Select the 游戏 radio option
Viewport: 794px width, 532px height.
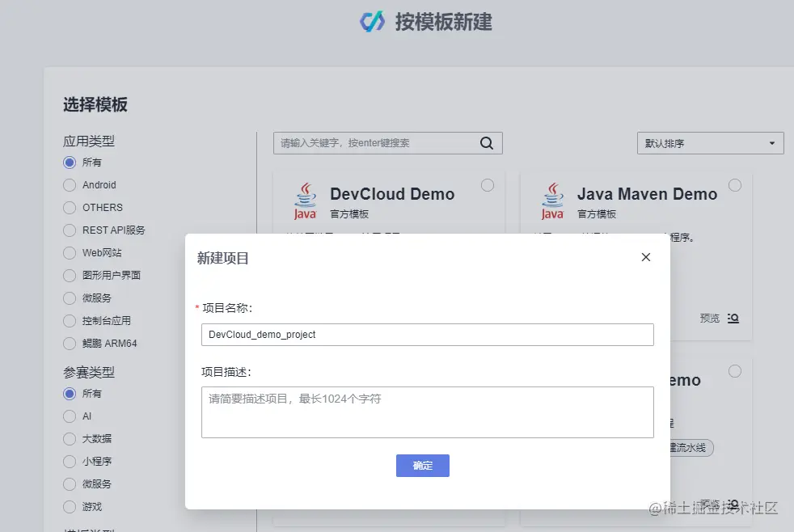pyautogui.click(x=70, y=507)
